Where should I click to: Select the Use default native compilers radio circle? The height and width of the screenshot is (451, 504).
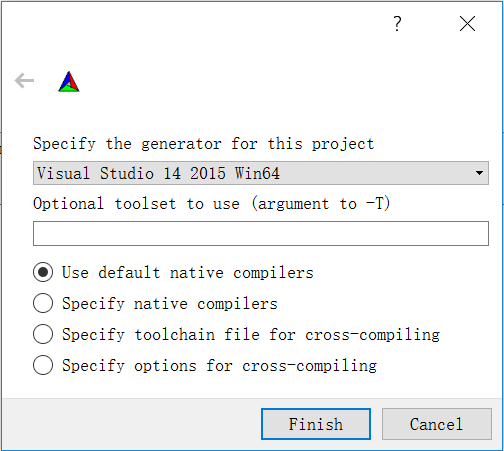point(43,272)
